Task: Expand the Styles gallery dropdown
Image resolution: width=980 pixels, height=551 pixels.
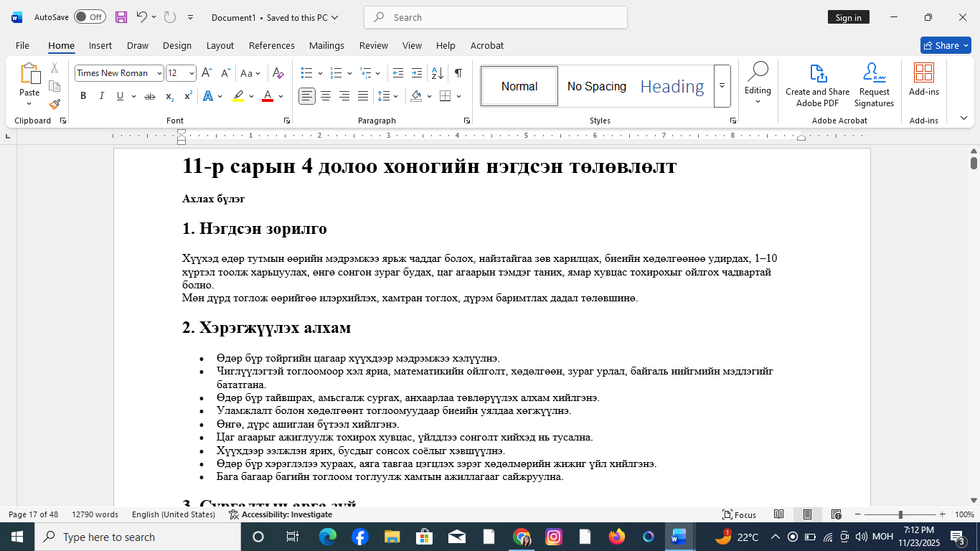Action: tap(722, 86)
